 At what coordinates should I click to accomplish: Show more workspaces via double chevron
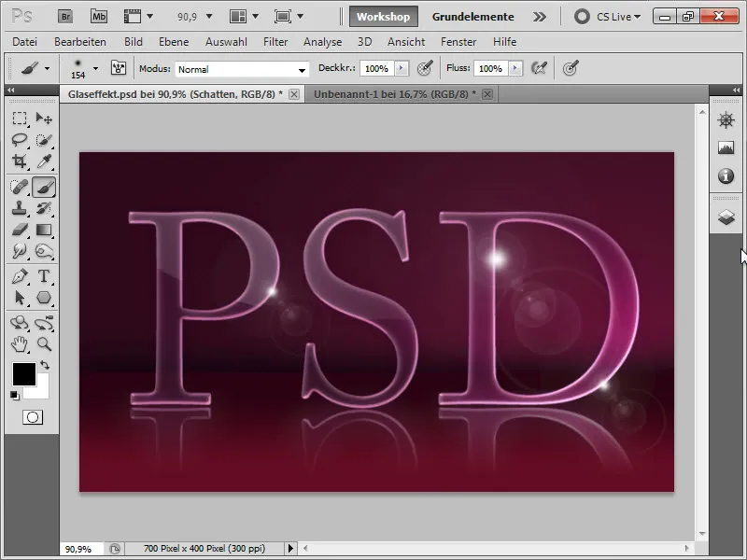540,17
